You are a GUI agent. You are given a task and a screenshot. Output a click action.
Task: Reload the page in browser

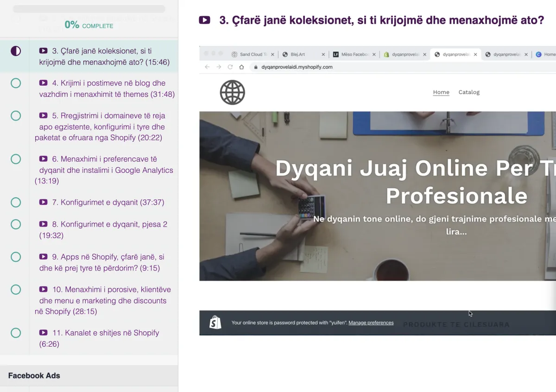tap(230, 67)
